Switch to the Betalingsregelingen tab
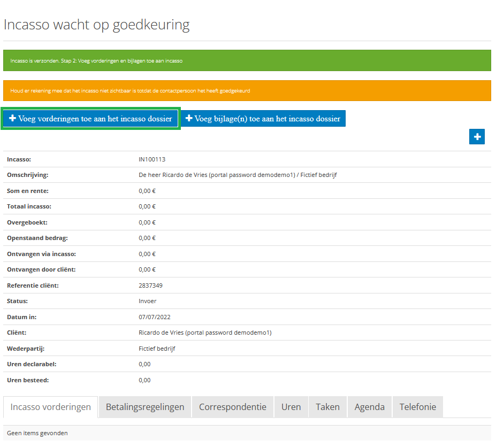The height and width of the screenshot is (448, 496). (x=145, y=407)
